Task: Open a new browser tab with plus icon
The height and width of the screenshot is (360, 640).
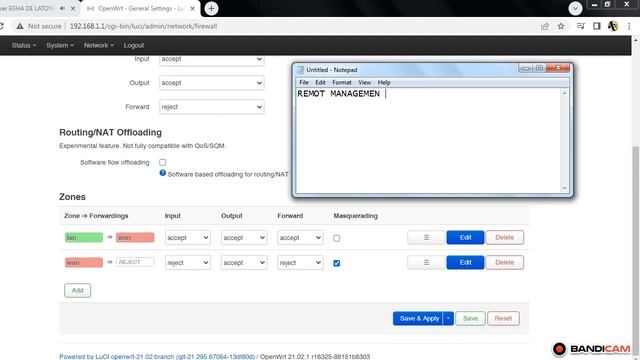Action: click(211, 9)
